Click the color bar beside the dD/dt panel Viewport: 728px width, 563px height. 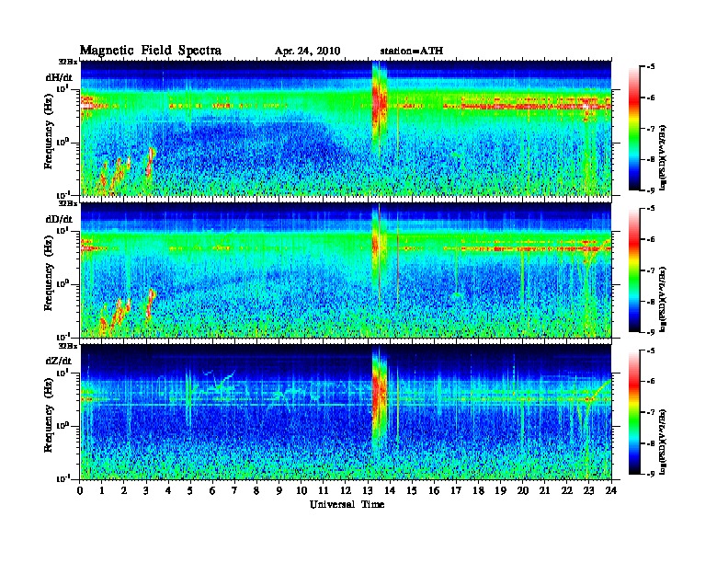[634, 270]
